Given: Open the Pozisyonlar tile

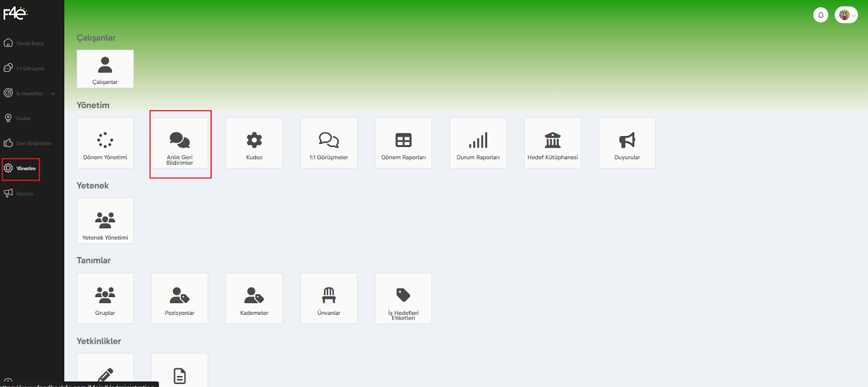Looking at the screenshot, I should 180,298.
